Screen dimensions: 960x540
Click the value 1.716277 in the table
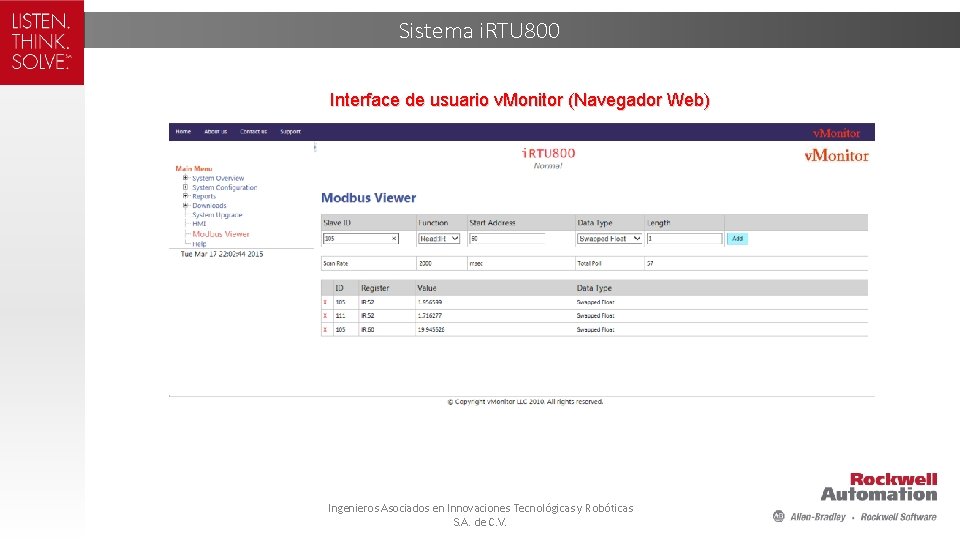tap(430, 316)
